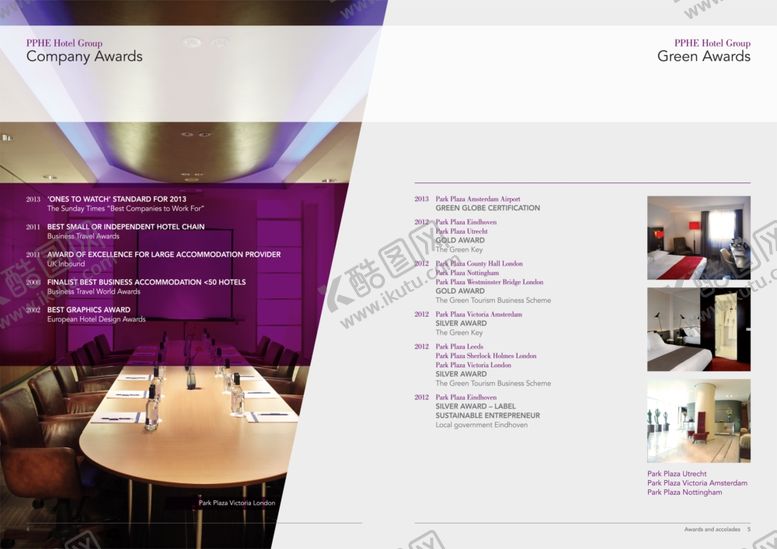Open the red-bedded hotel room photo
This screenshot has width=777, height=549.
click(x=698, y=237)
